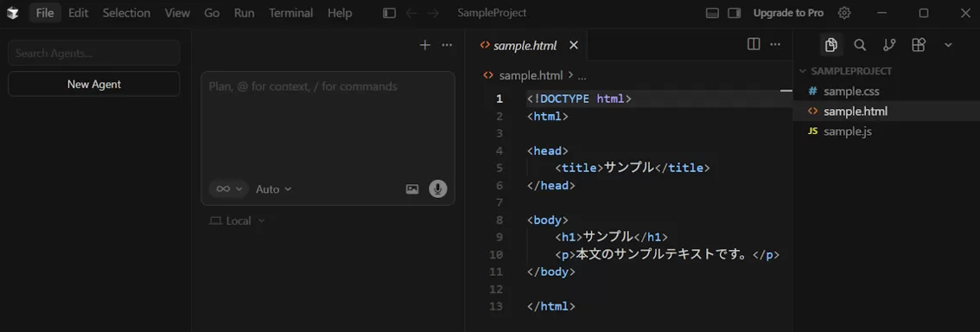Attach an image with the picture icon
The width and height of the screenshot is (980, 332).
[x=412, y=188]
